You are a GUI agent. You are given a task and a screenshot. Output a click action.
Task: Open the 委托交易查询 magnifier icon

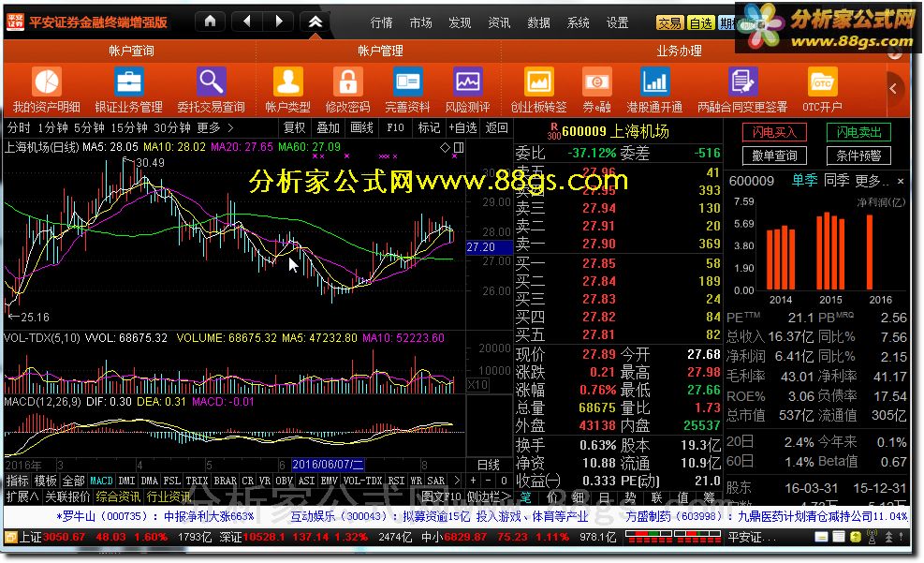211,81
